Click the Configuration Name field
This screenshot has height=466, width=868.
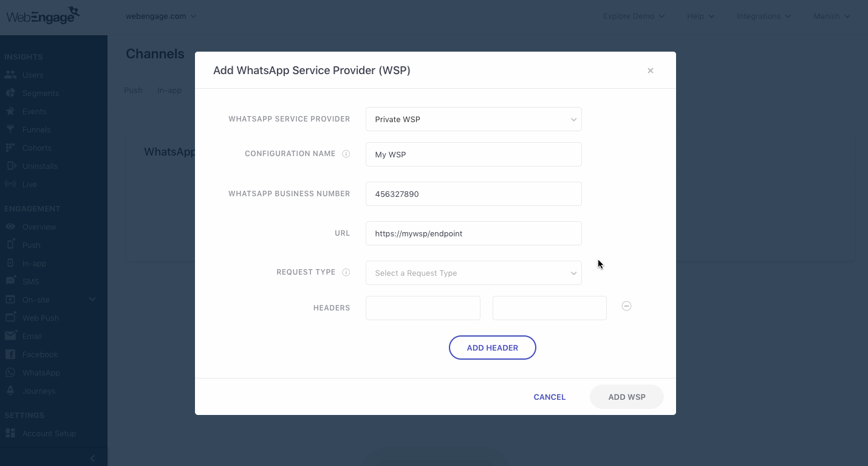coord(474,154)
